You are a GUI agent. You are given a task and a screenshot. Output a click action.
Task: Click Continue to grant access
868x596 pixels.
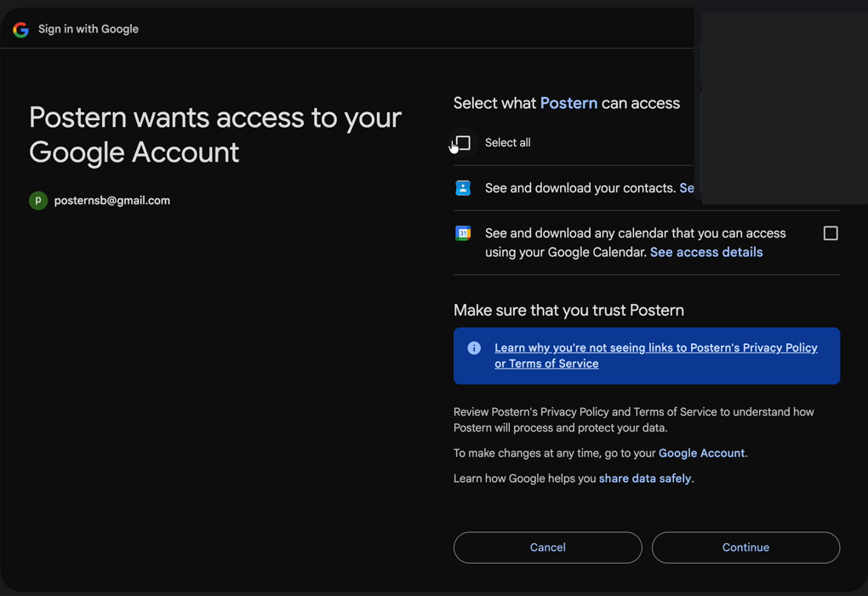(745, 547)
